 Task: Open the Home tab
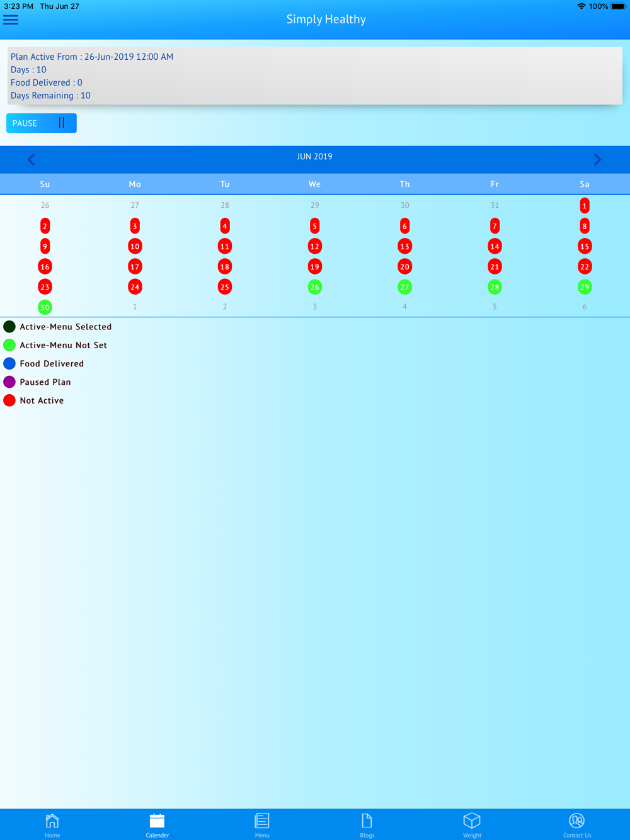click(52, 825)
